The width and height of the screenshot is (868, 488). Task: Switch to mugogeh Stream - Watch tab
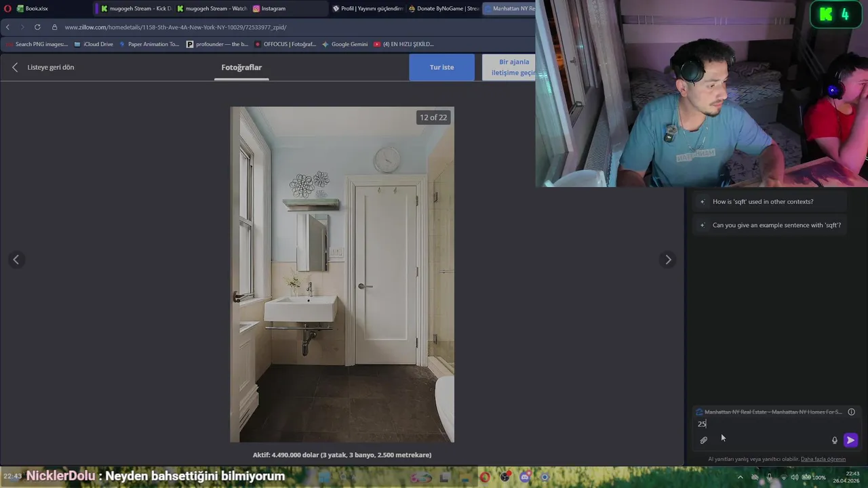coord(212,9)
